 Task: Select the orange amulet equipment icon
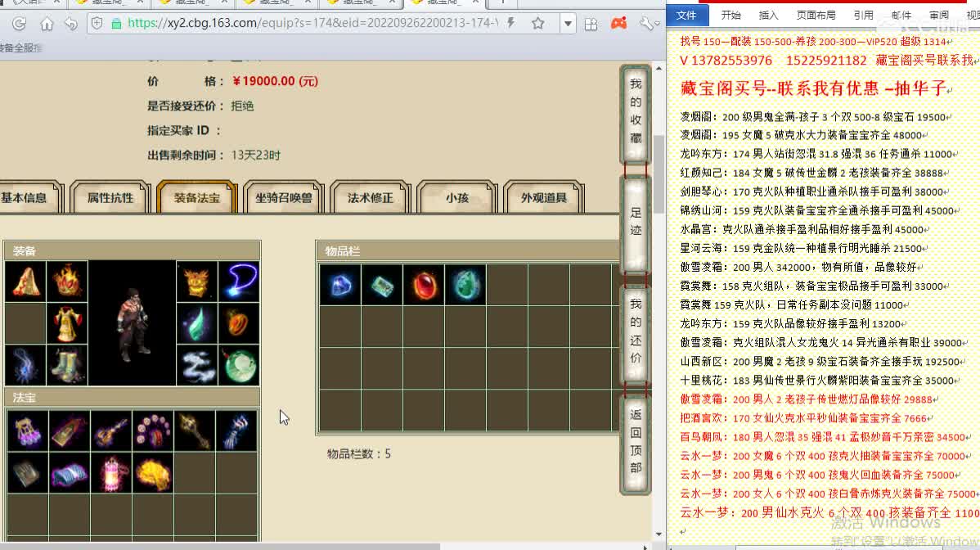coord(239,323)
